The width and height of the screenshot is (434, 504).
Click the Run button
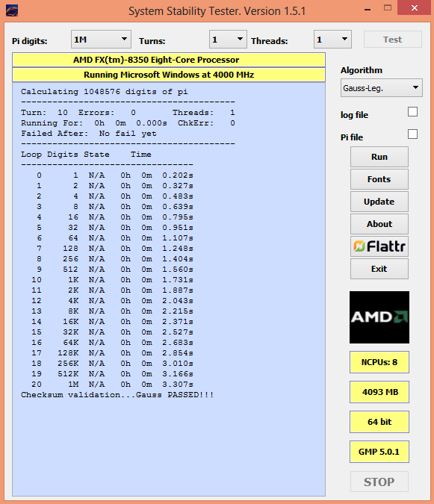tap(379, 157)
